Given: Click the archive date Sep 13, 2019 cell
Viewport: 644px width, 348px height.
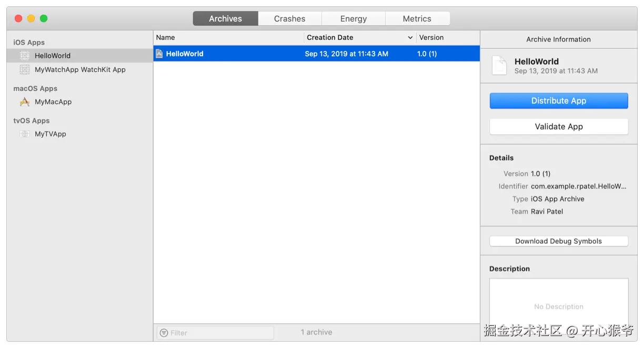Looking at the screenshot, I should click(x=347, y=54).
